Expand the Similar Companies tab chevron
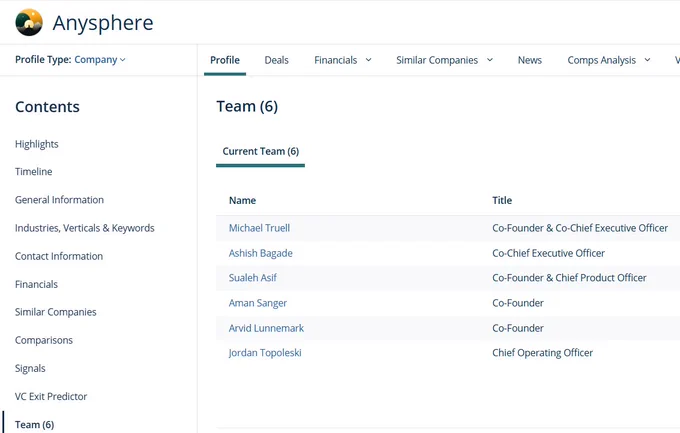The height and width of the screenshot is (433, 680). 490,60
